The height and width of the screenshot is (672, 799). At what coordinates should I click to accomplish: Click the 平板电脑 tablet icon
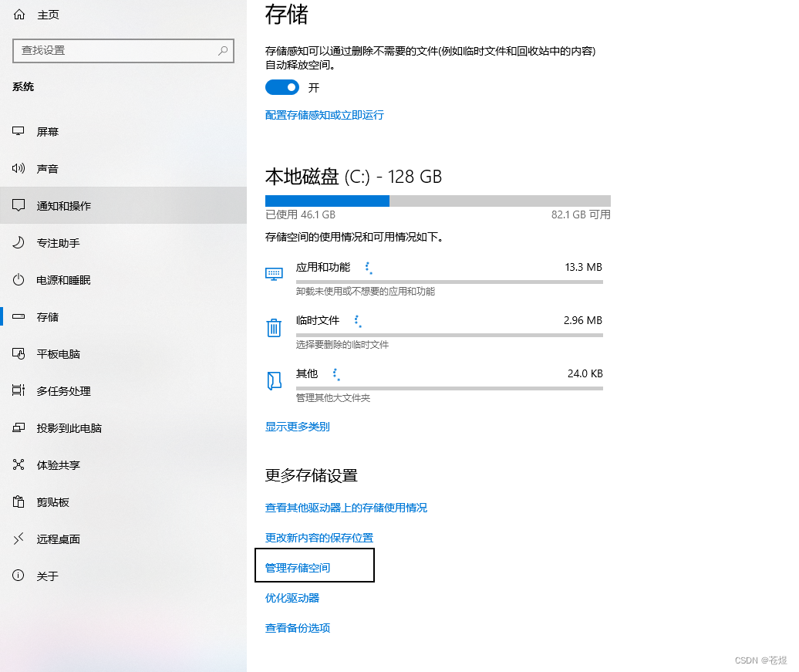coord(19,353)
